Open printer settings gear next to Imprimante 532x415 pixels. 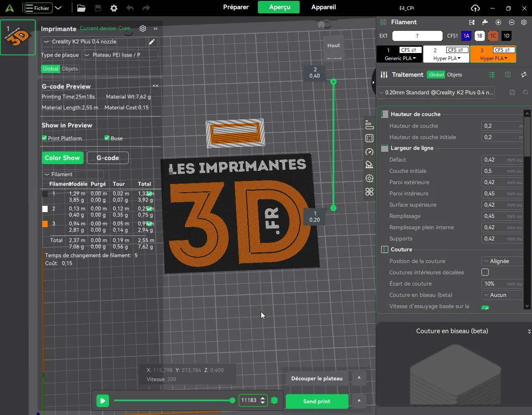click(143, 28)
